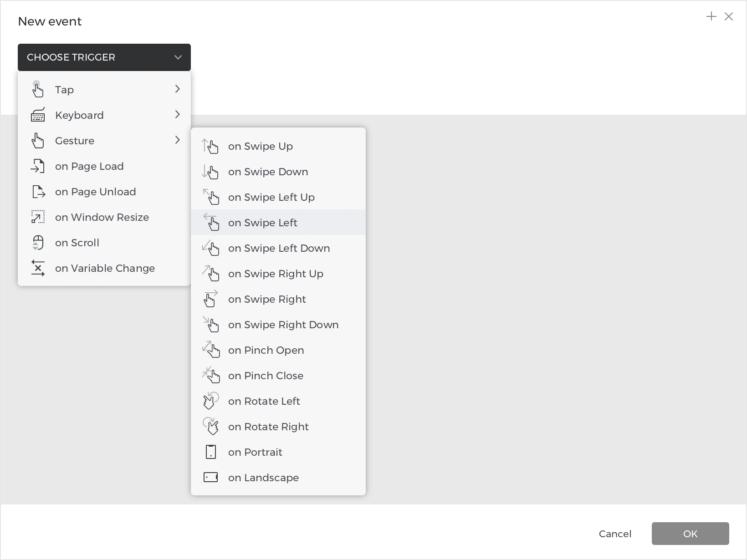The image size is (747, 560).
Task: Click the Swipe Up icon
Action: click(210, 146)
